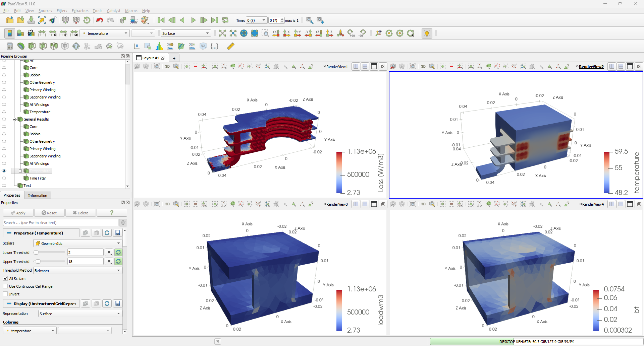
Task: Select the Clip filter icon
Action: pyautogui.click(x=32, y=46)
